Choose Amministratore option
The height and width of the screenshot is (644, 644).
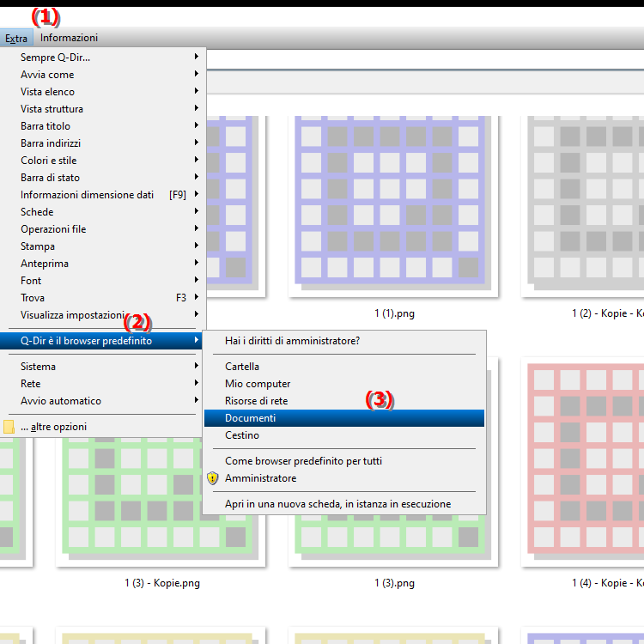344,478
